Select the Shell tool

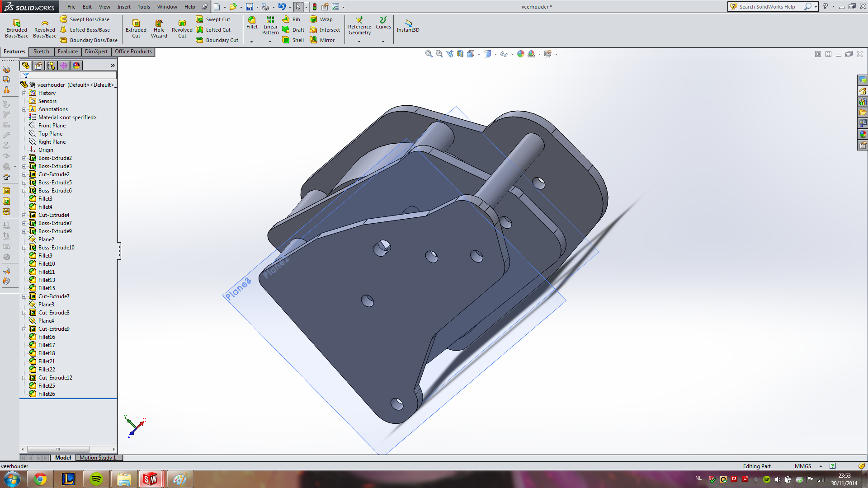pos(293,40)
